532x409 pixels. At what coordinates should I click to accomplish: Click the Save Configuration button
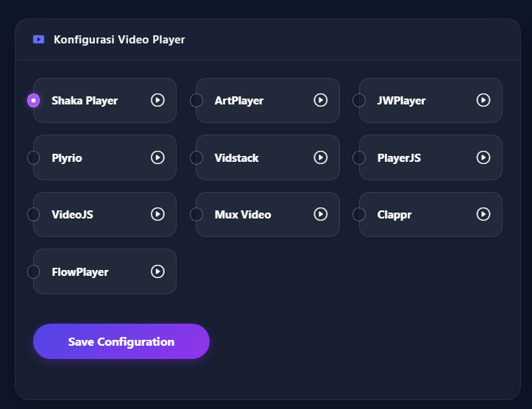(x=121, y=341)
